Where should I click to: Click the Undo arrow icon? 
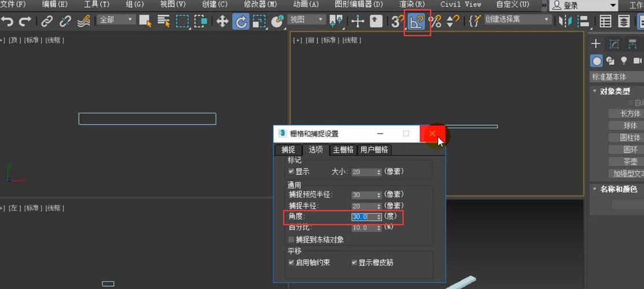tap(7, 21)
